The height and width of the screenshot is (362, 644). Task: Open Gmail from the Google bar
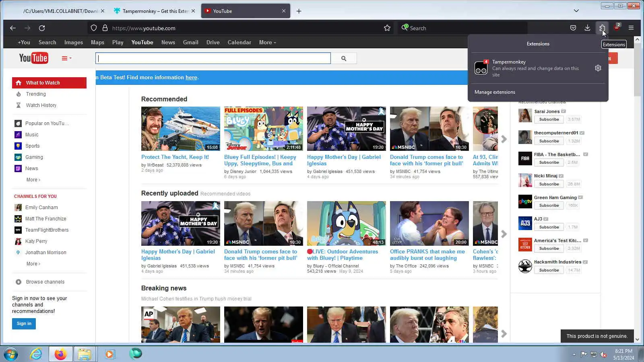191,42
